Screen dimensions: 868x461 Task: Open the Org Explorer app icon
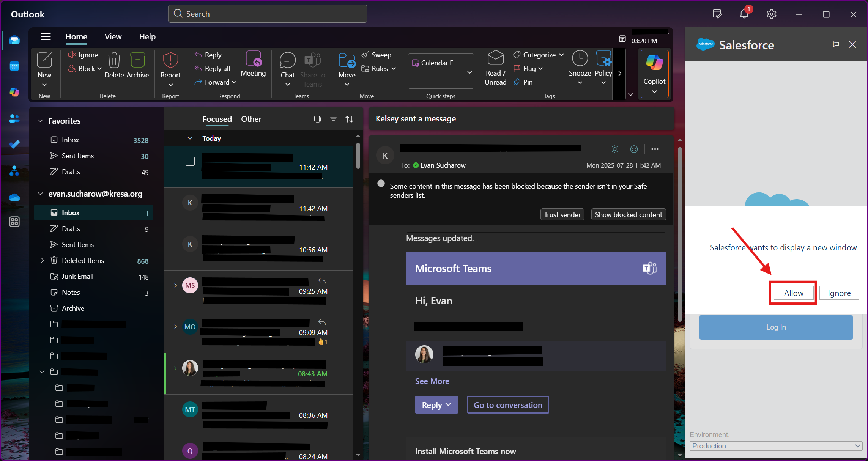14,171
